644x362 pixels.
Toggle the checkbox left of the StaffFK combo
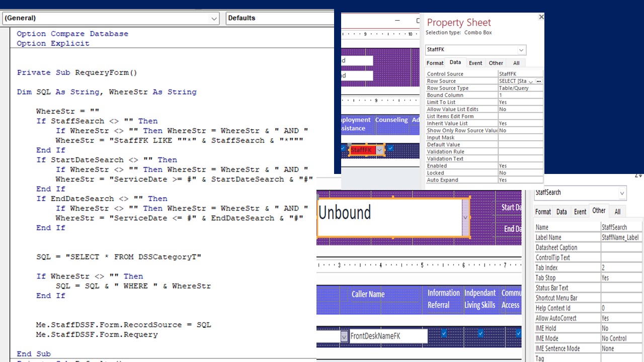click(x=343, y=148)
